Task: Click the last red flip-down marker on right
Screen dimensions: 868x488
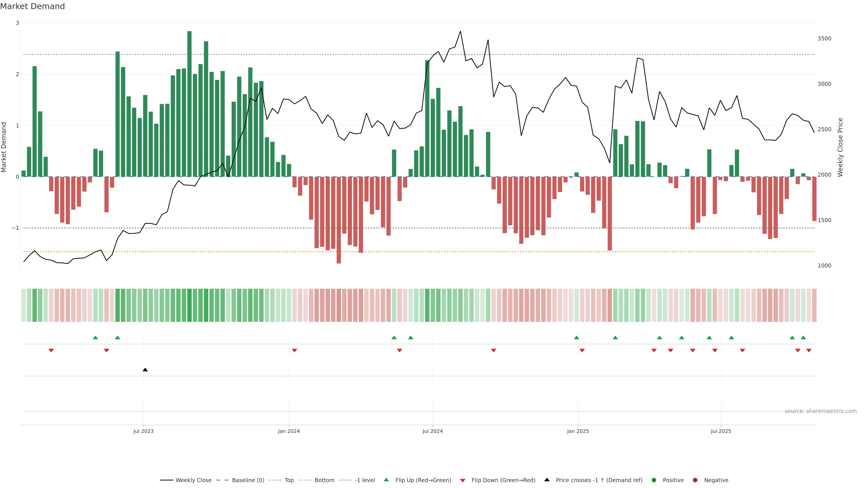Action: [x=809, y=351]
